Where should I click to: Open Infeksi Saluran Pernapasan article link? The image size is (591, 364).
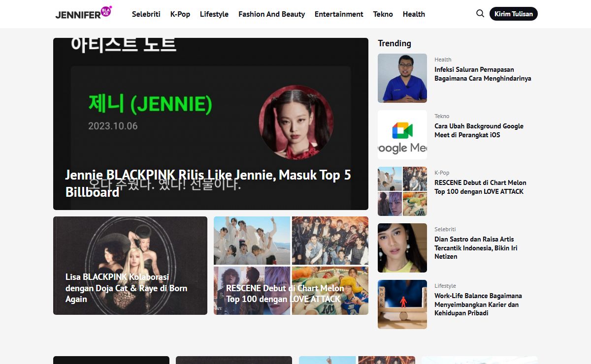[x=483, y=74]
